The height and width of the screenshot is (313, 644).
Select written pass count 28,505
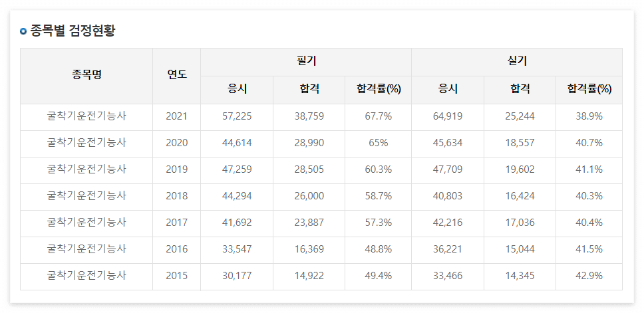pos(309,169)
